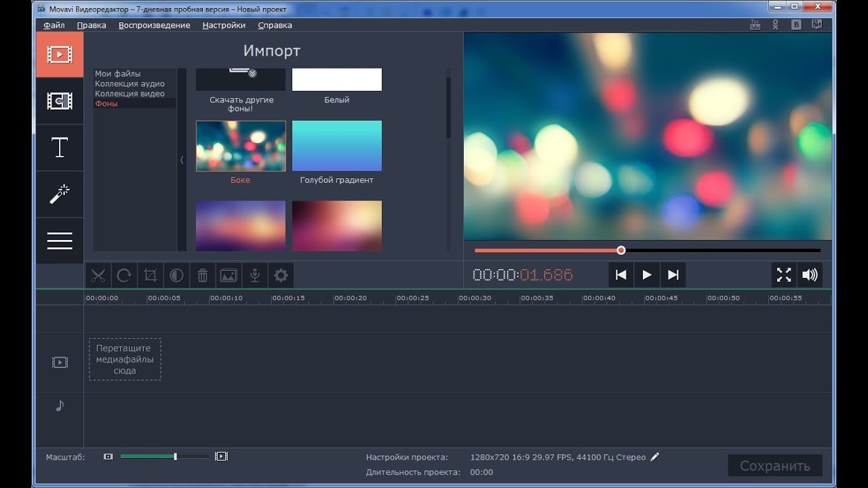
Task: Toggle mute with the speaker icon
Action: tap(810, 274)
